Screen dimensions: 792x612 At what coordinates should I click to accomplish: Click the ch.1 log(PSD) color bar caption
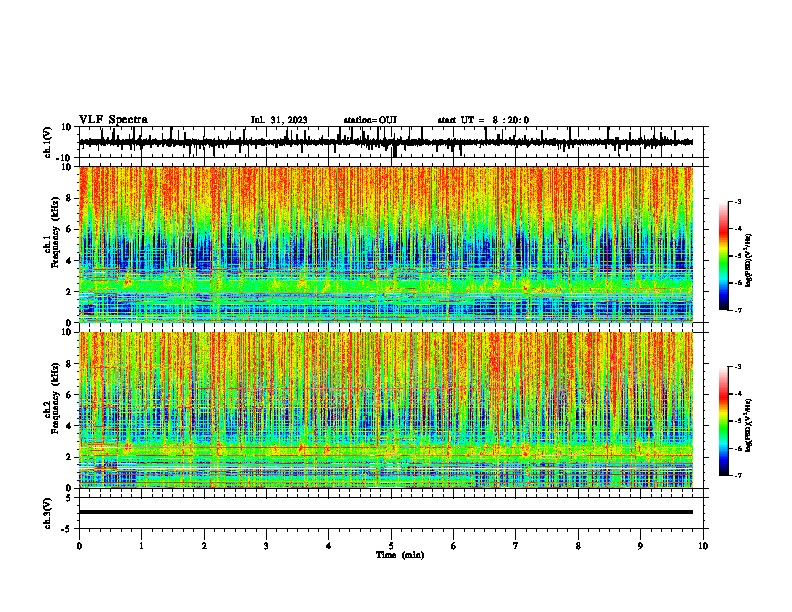click(x=749, y=261)
